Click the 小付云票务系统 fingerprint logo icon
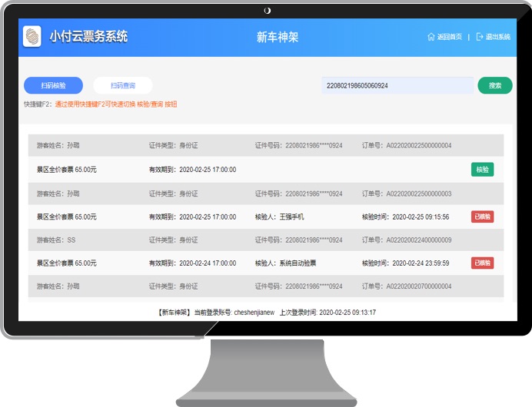532x407 pixels. tap(32, 37)
